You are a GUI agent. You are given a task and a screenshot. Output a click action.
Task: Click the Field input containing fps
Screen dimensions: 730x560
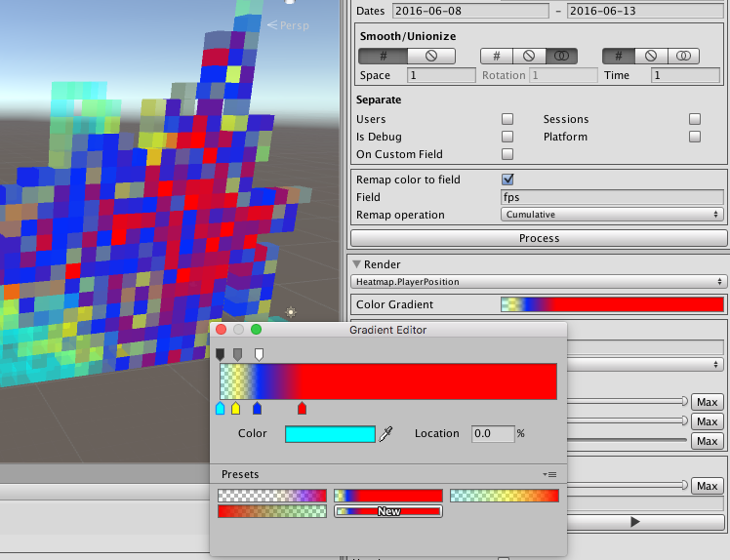point(611,197)
